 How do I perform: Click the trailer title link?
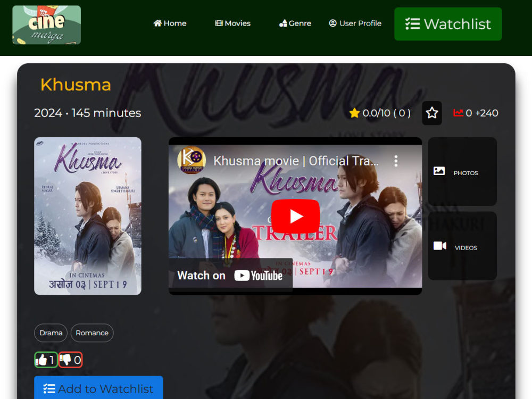pos(296,161)
